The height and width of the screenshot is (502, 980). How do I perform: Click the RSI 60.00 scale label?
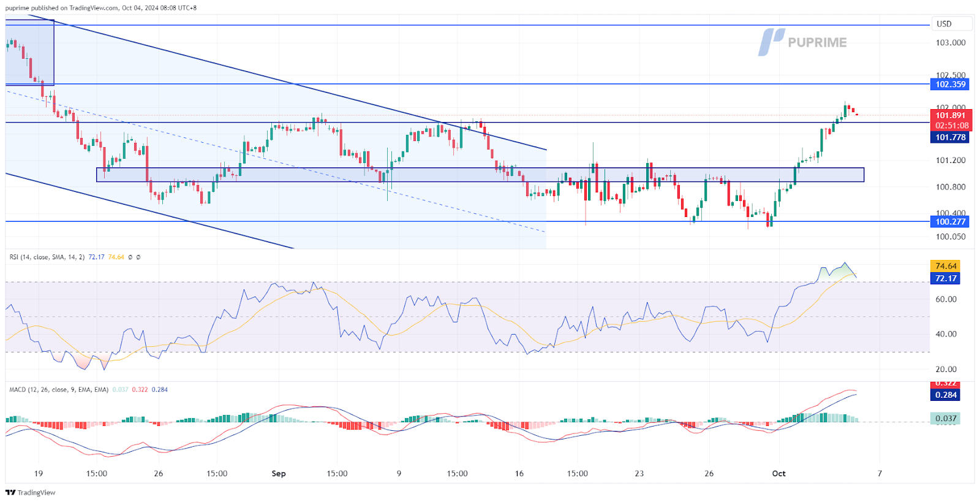click(946, 300)
